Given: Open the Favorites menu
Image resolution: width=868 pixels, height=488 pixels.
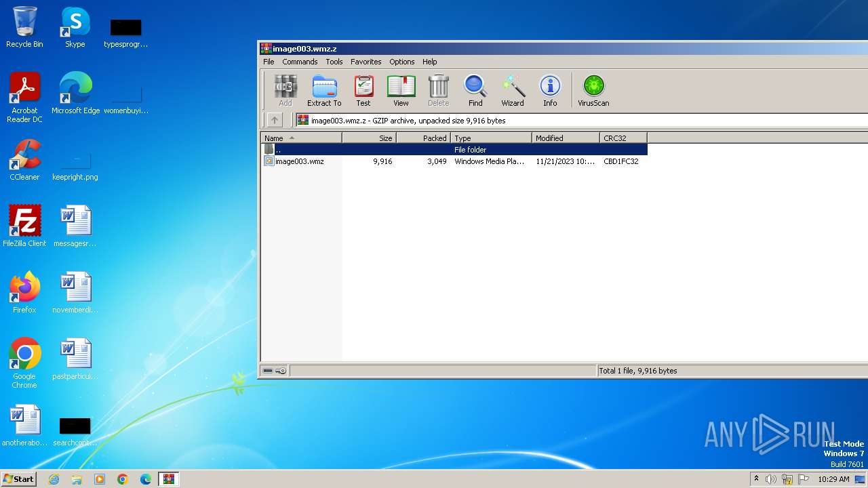Looking at the screenshot, I should tap(366, 62).
